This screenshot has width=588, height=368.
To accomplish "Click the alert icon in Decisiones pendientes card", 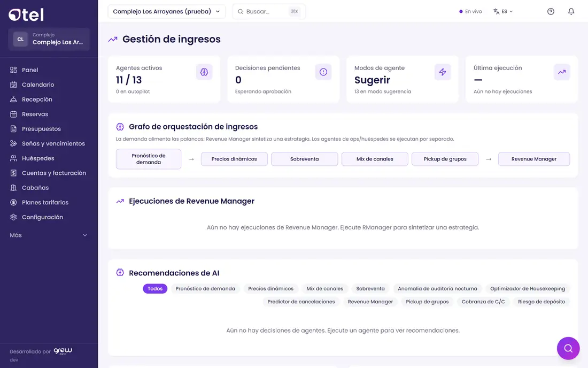I will pyautogui.click(x=323, y=72).
